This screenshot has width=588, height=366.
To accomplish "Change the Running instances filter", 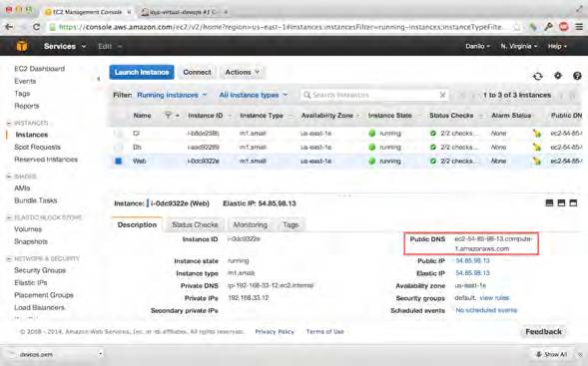I will coord(172,95).
